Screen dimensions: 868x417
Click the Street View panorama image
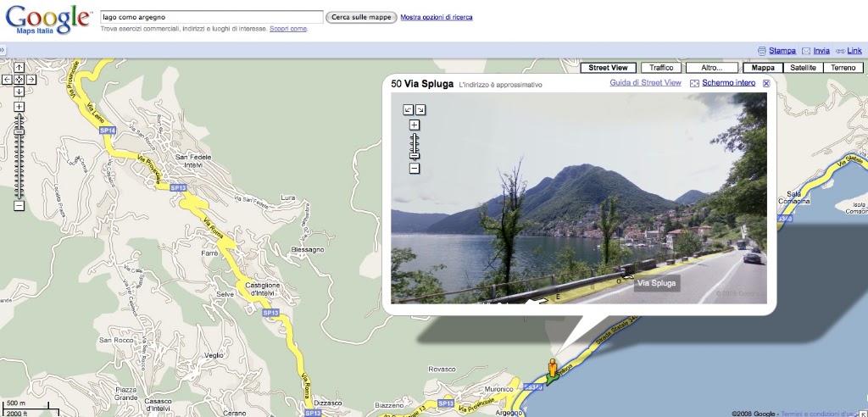point(578,197)
